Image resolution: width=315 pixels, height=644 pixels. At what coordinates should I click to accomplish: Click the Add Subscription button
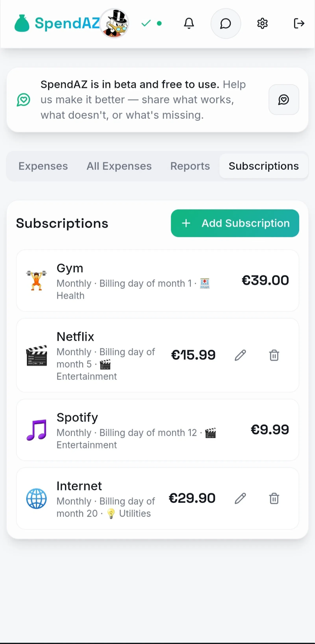click(x=235, y=223)
